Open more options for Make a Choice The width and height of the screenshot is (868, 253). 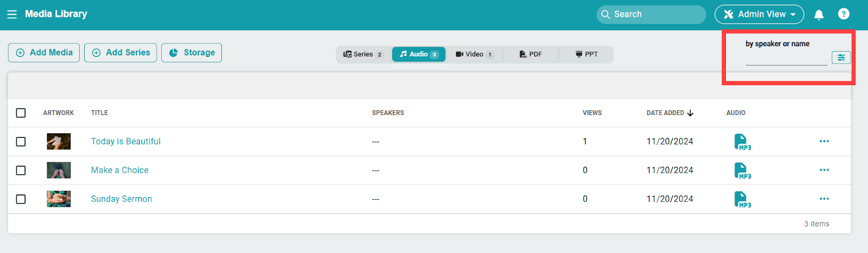point(824,170)
